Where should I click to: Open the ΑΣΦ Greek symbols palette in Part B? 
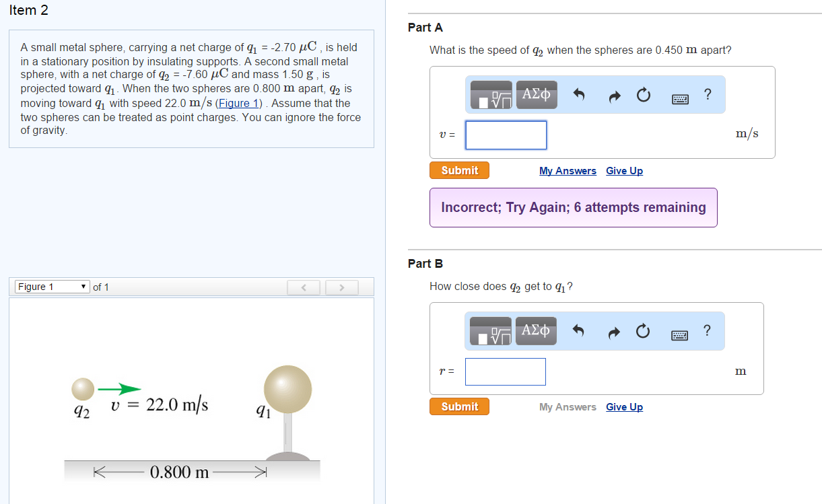[536, 330]
